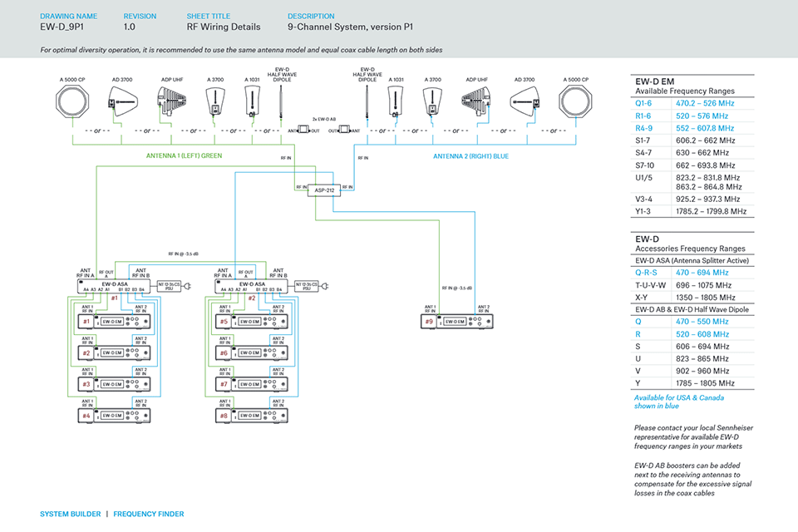This screenshot has width=798, height=532.
Task: Click the 520 – 608 MHz value
Action: (702, 334)
